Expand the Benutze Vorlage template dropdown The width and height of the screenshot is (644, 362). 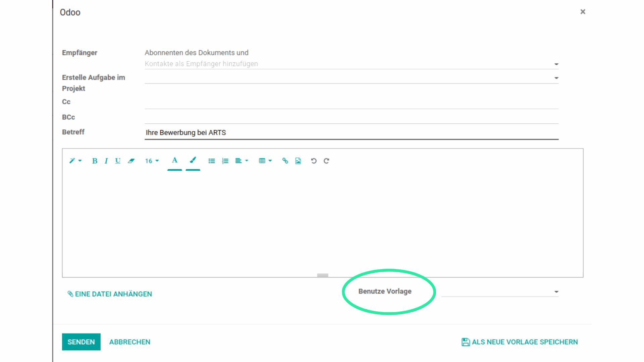[556, 292]
